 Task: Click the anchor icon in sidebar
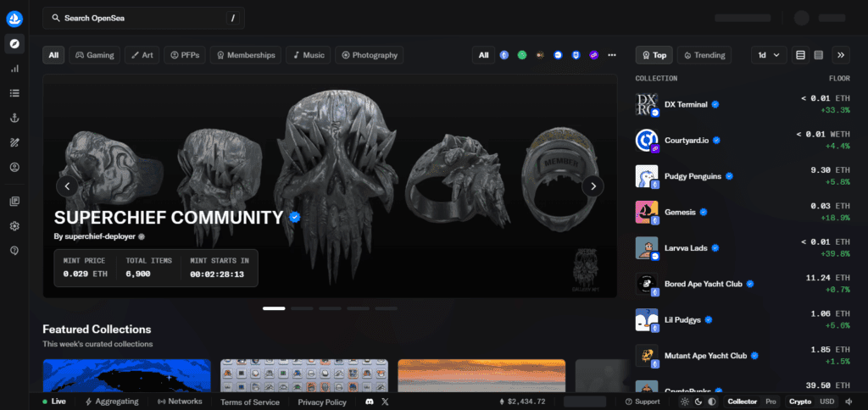pyautogui.click(x=14, y=117)
